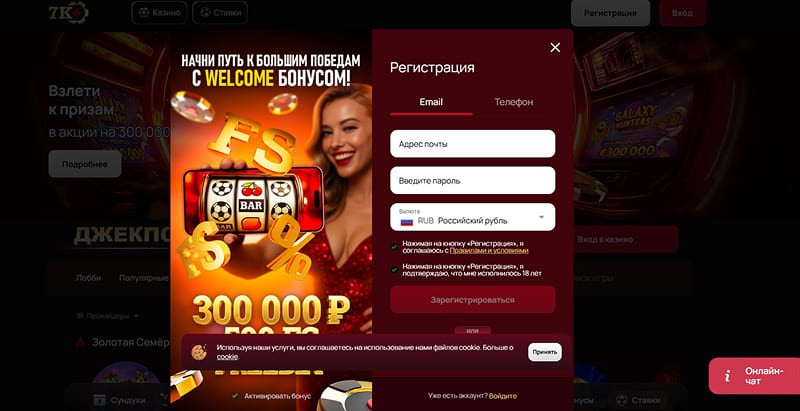Image resolution: width=800 pixels, height=411 pixels.
Task: Click the Ставки ball icon in bottom bar
Action: (x=621, y=400)
